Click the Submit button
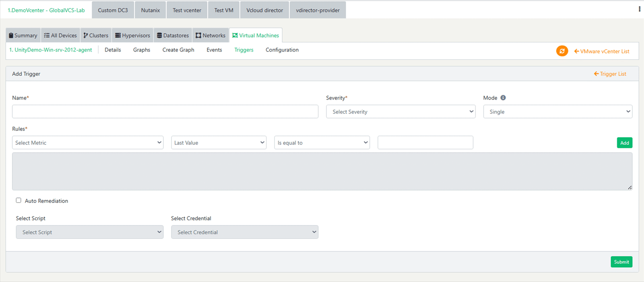This screenshot has height=282, width=644. coord(621,262)
